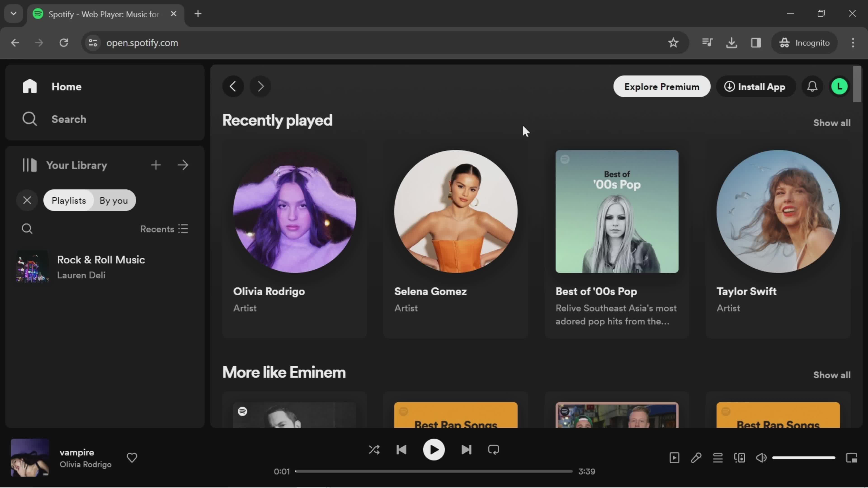The image size is (868, 488).
Task: Save vampire to Liked Songs
Action: click(132, 458)
